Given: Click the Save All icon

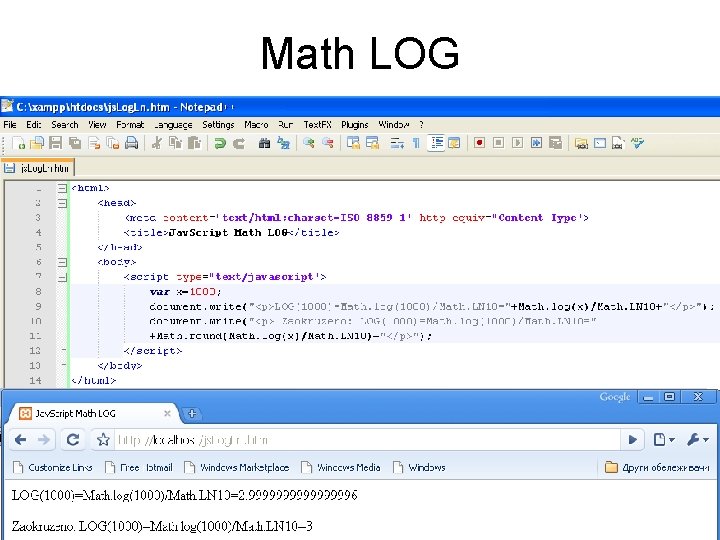Looking at the screenshot, I should [75, 143].
